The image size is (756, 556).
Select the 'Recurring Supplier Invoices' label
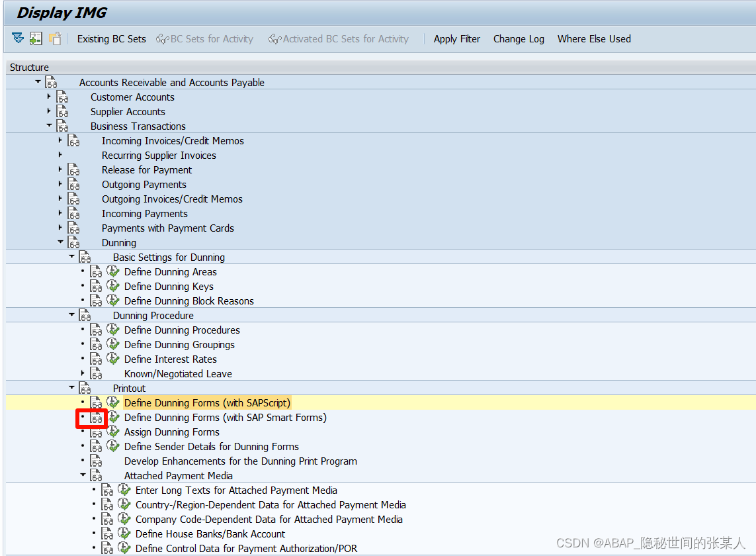[x=159, y=156]
